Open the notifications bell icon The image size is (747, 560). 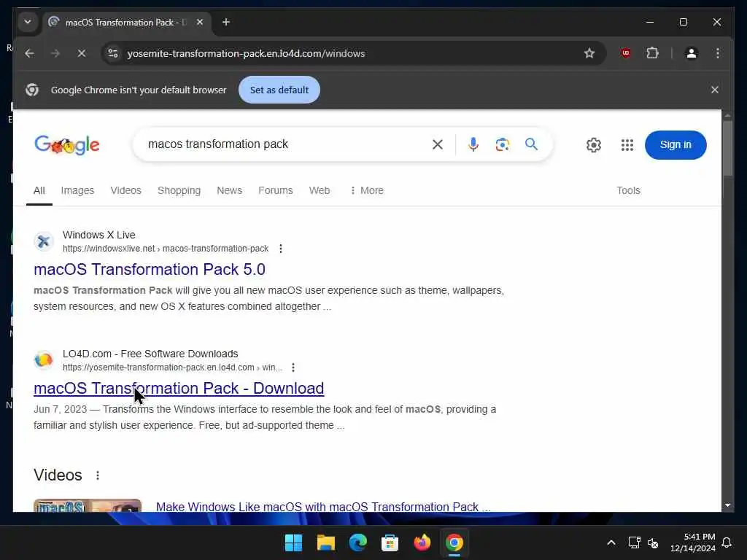(727, 542)
